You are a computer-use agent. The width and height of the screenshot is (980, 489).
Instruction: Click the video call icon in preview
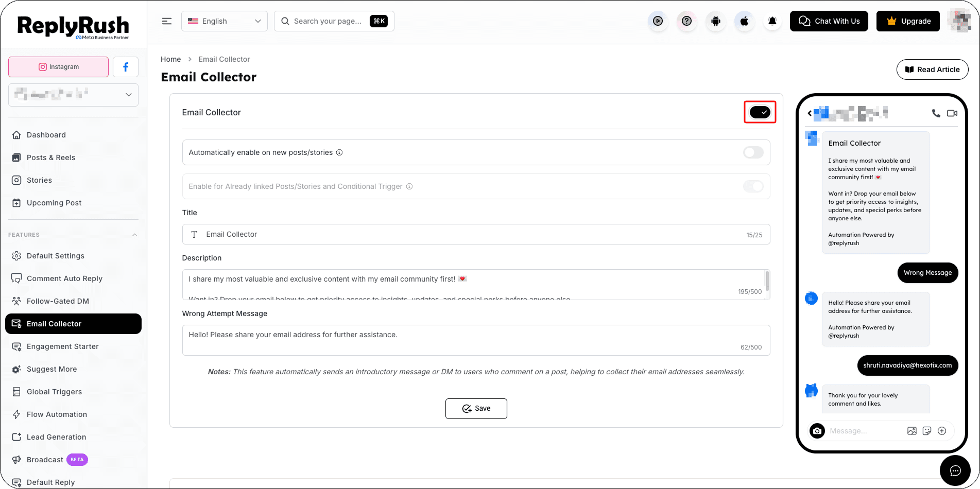[952, 113]
